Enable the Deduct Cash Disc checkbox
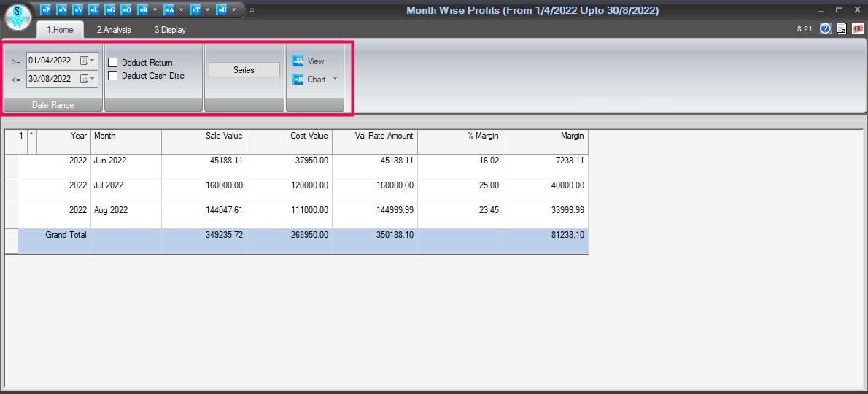Image resolution: width=868 pixels, height=394 pixels. 113,75
